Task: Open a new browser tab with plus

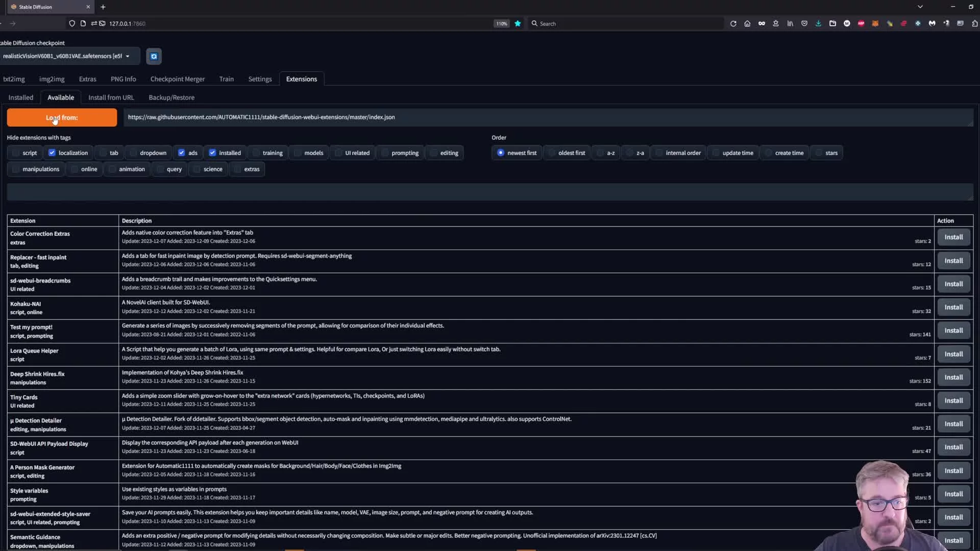Action: click(x=103, y=7)
